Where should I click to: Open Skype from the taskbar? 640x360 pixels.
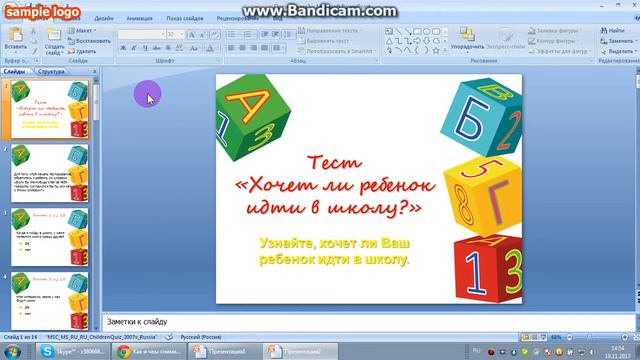tap(73, 351)
